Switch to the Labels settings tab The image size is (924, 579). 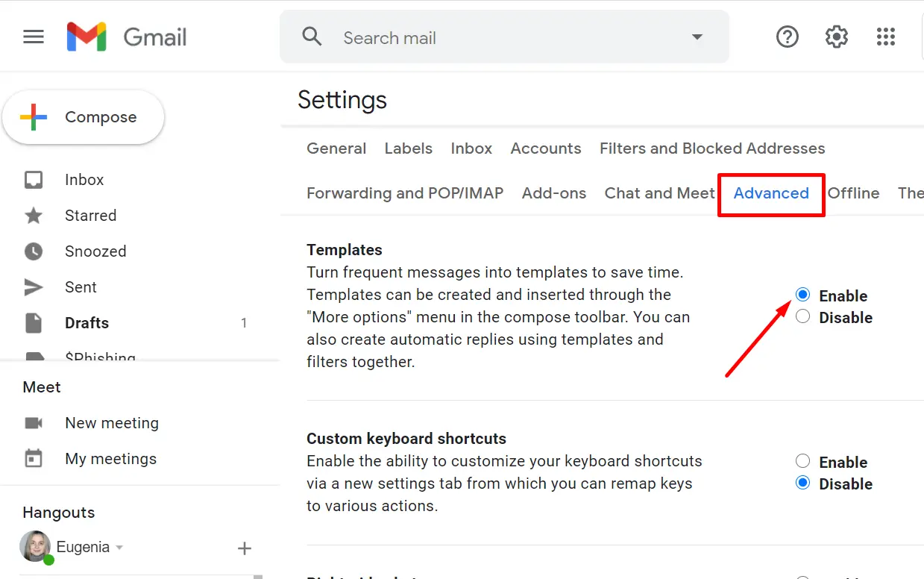pyautogui.click(x=409, y=148)
